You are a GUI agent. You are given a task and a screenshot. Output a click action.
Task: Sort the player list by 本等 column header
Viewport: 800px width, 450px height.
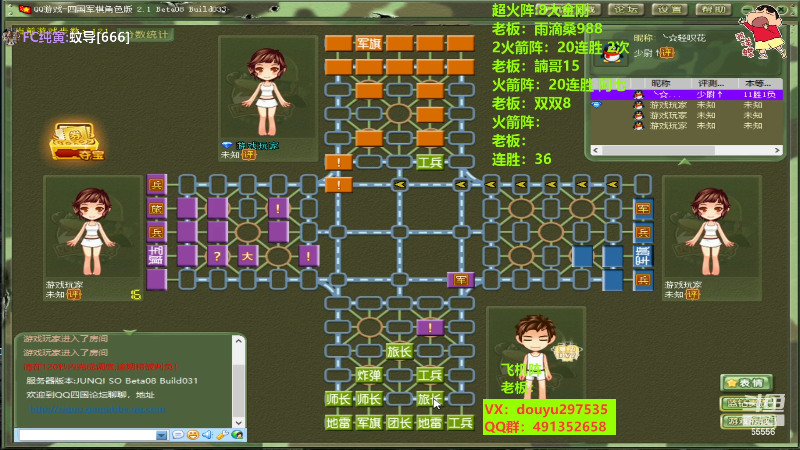click(x=759, y=83)
